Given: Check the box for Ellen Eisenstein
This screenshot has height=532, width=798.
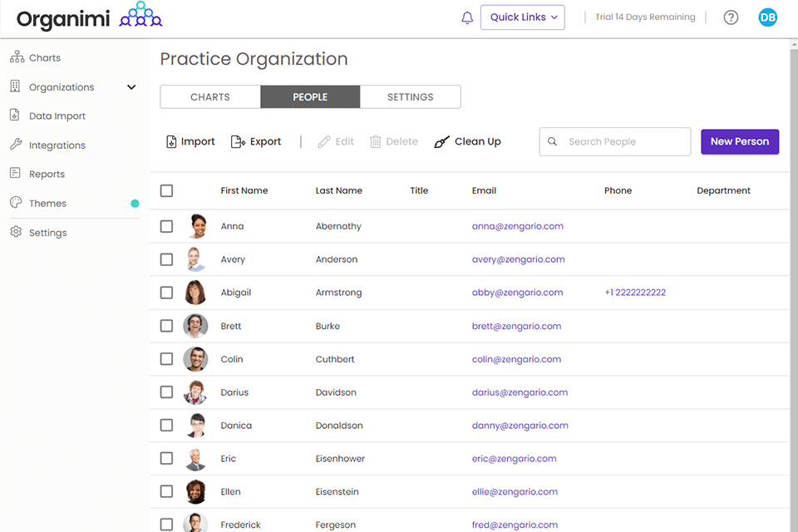Looking at the screenshot, I should click(x=166, y=491).
